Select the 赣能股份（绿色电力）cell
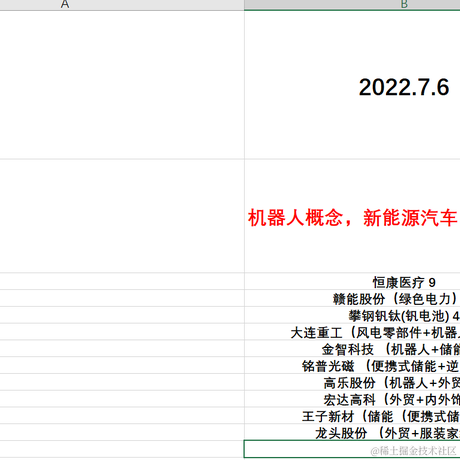460x460 pixels. click(352, 298)
